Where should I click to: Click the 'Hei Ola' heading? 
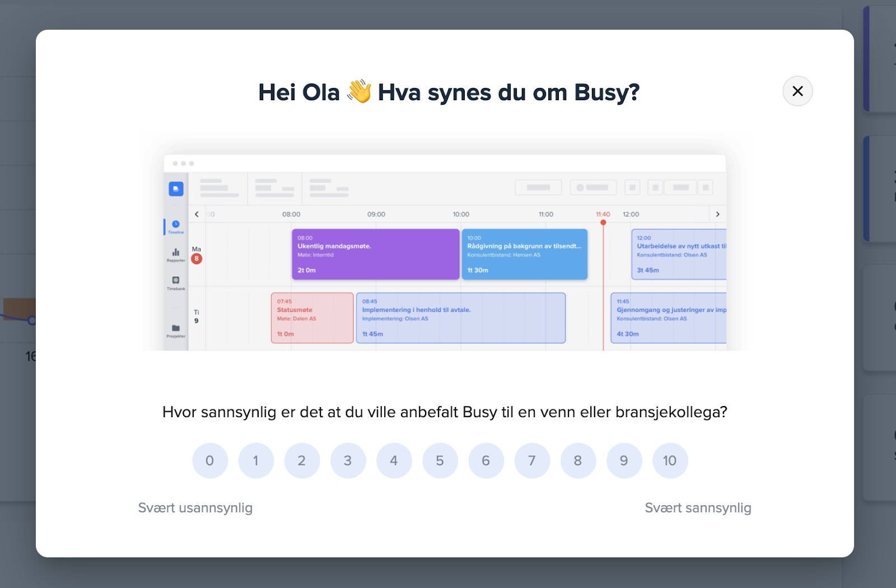tap(449, 92)
